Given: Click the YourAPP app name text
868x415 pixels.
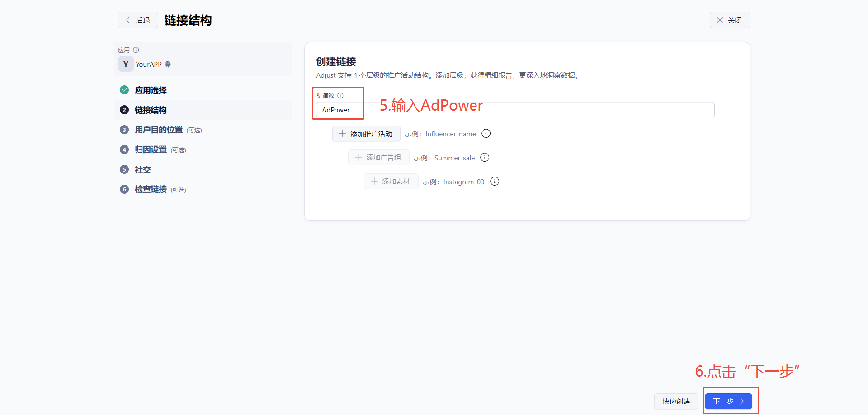Looking at the screenshot, I should (149, 65).
